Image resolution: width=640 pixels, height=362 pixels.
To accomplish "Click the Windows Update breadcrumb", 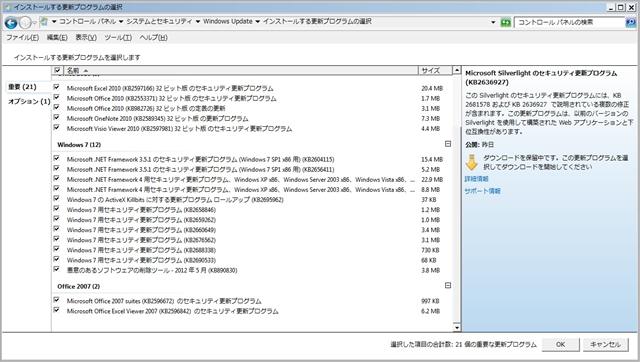I will [x=228, y=21].
